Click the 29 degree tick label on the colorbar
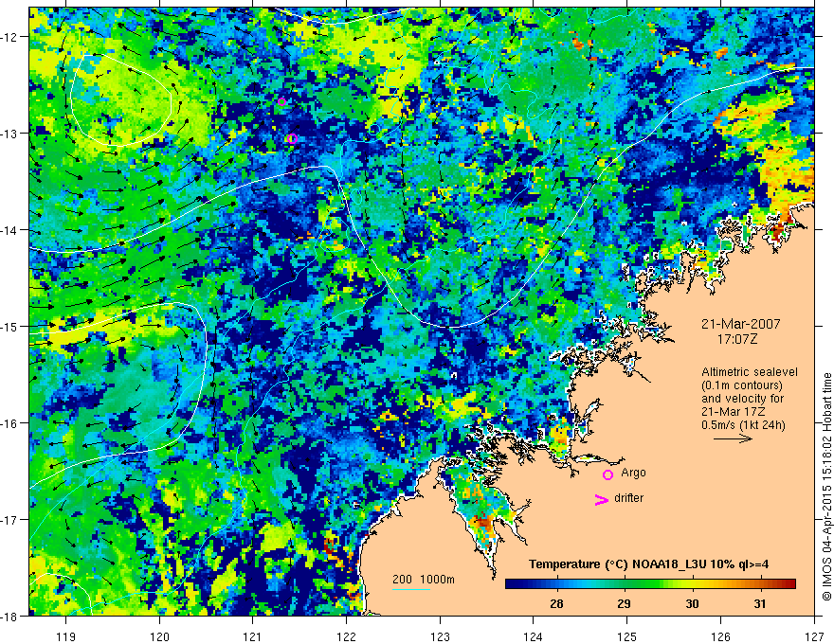This screenshot has width=834, height=644. pyautogui.click(x=624, y=603)
